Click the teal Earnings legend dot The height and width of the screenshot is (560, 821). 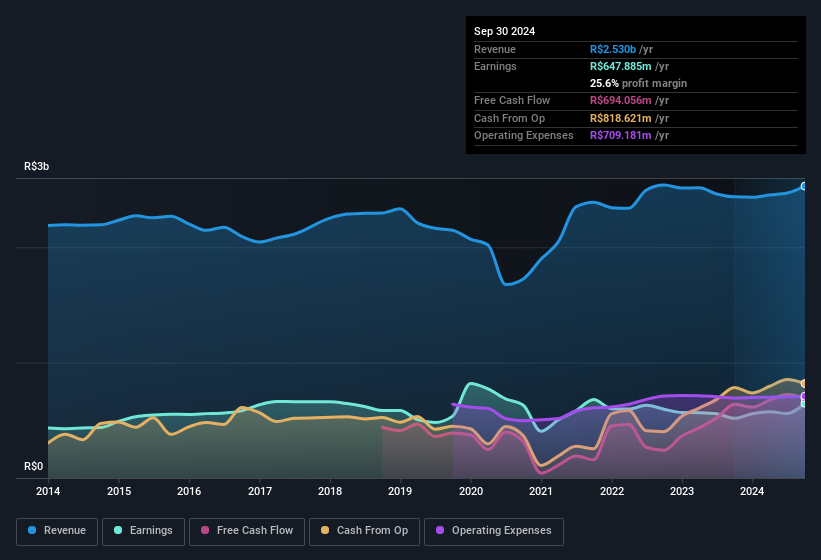click(x=118, y=530)
